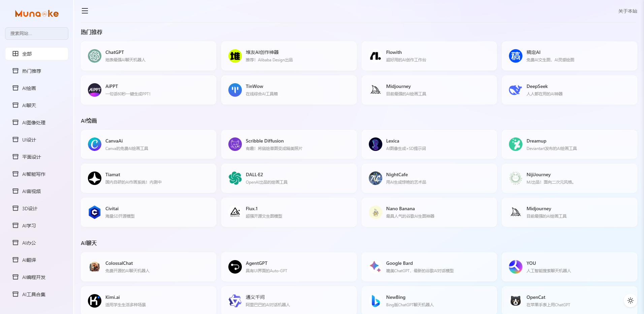The width and height of the screenshot is (644, 314).
Task: Click the Tiamat star icon
Action: [x=95, y=178]
